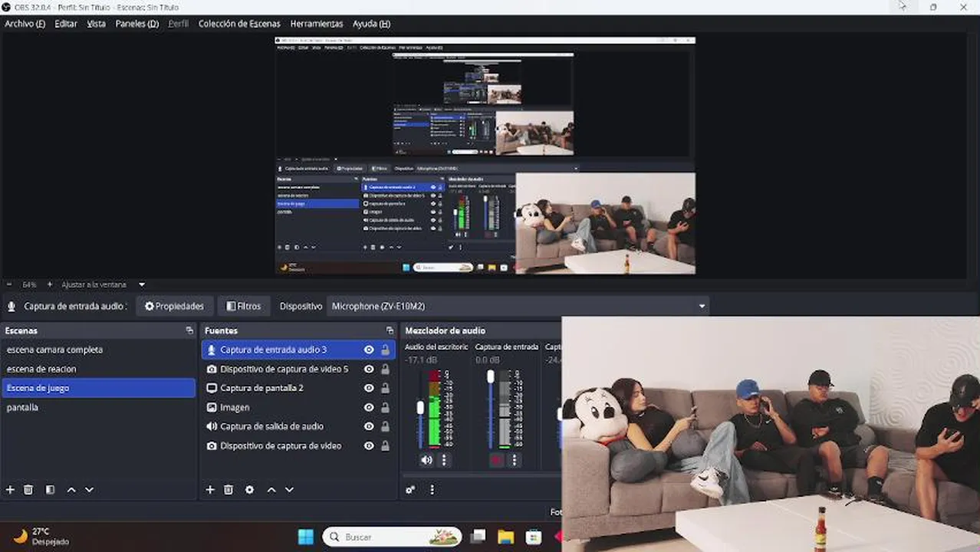This screenshot has height=552, width=980.
Task: Add a new source in Fuentes
Action: [210, 489]
